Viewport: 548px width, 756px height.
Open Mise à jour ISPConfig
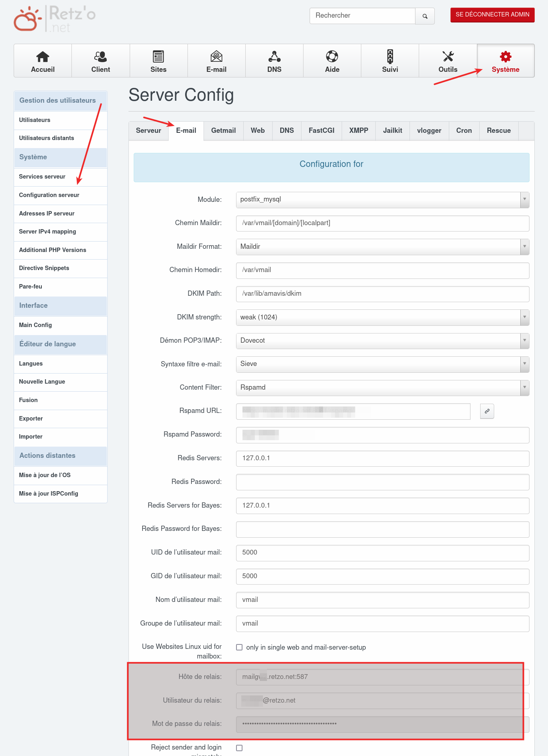pyautogui.click(x=61, y=494)
